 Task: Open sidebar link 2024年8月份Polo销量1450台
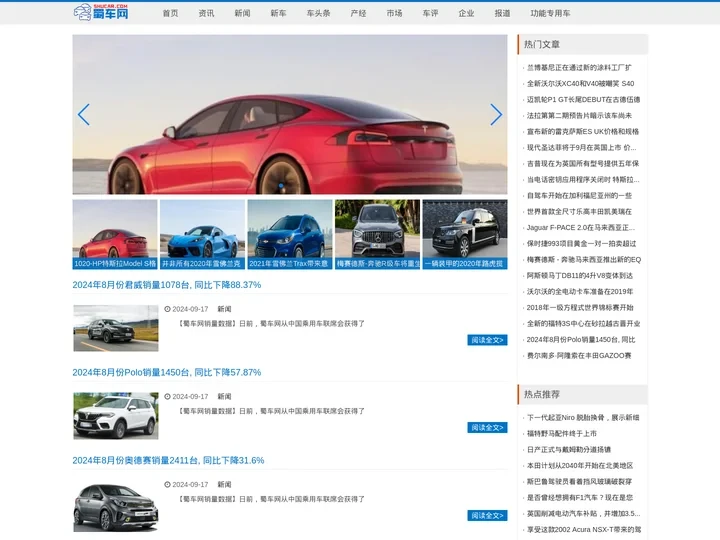(581, 340)
